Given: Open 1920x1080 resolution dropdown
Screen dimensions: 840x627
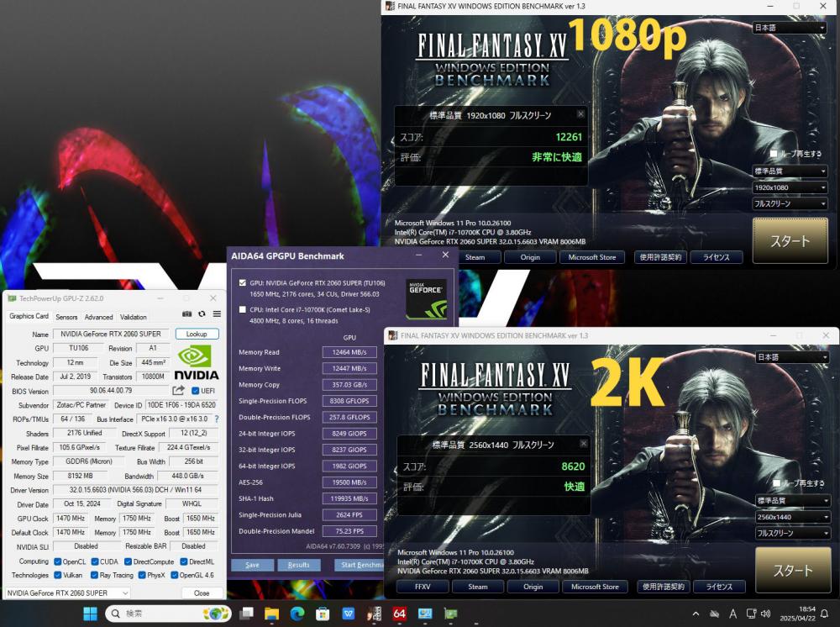Looking at the screenshot, I should [x=790, y=187].
